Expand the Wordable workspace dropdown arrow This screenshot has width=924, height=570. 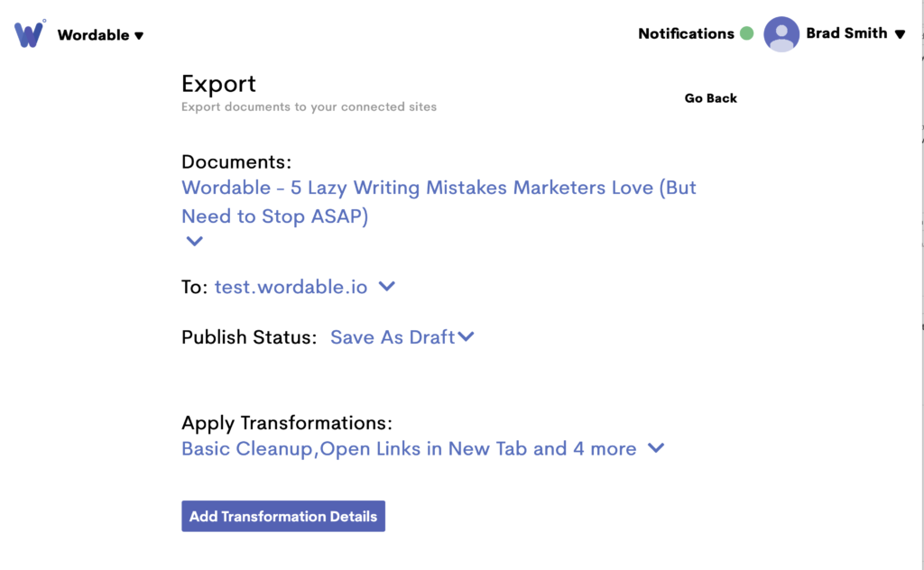137,36
